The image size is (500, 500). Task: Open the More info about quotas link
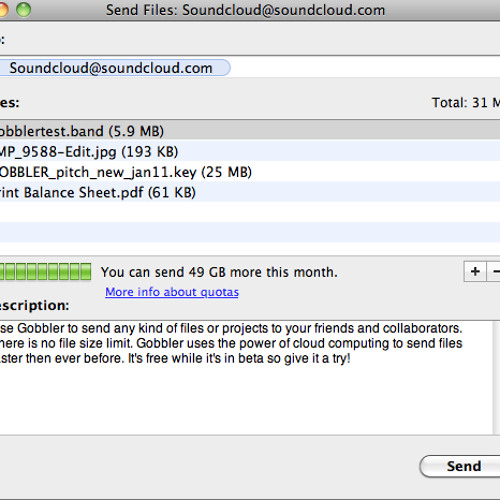[172, 292]
